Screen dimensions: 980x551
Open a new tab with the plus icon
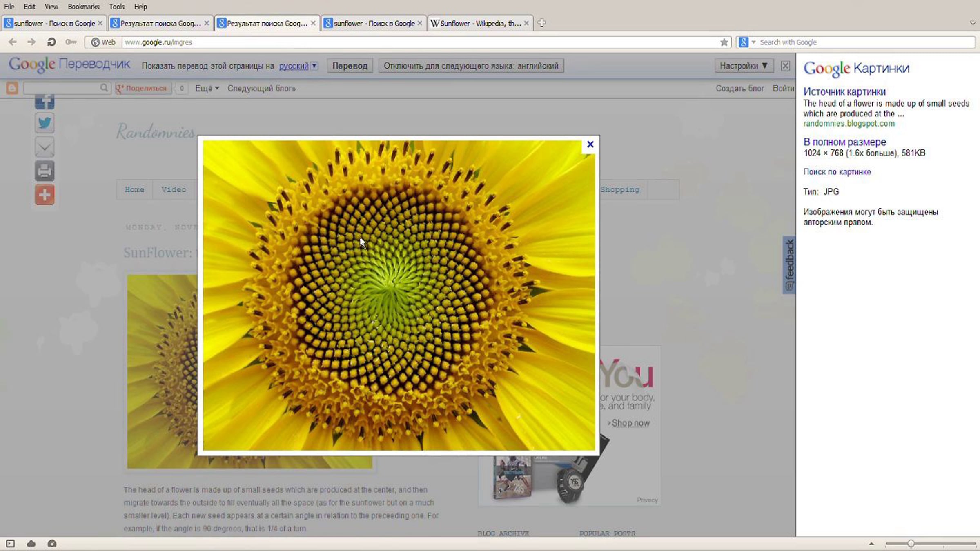542,23
